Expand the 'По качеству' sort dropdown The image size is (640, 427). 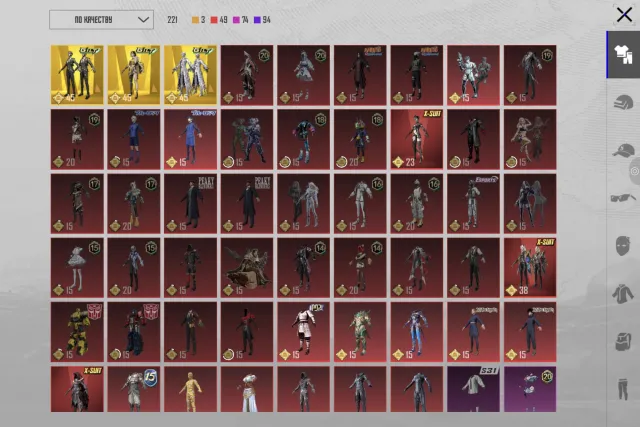(x=101, y=20)
